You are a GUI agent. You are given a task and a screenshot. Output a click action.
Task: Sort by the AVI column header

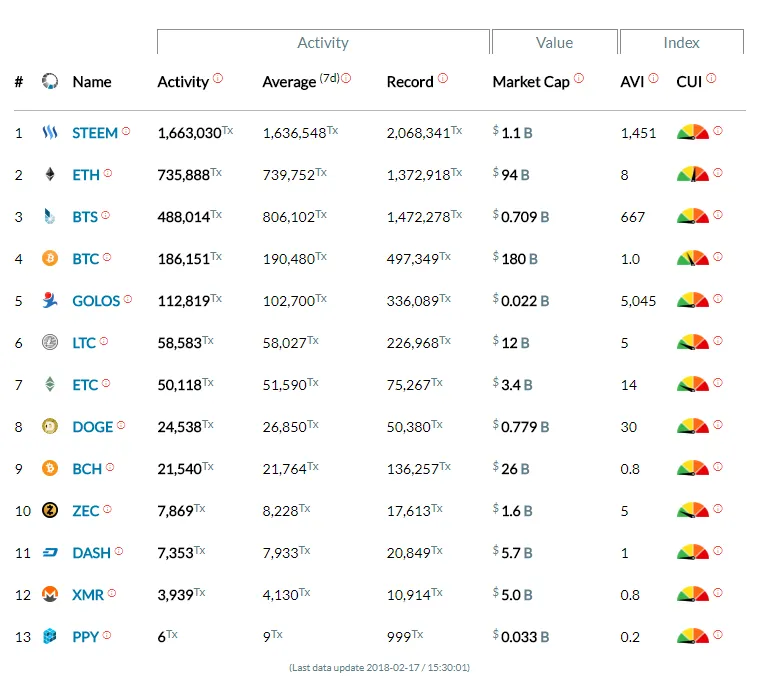632,82
